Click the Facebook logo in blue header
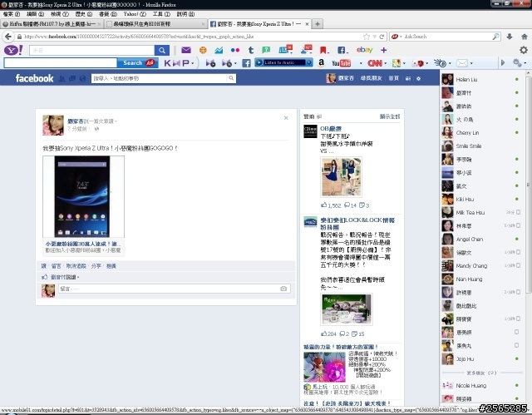This screenshot has height=415, width=532. pos(34,78)
